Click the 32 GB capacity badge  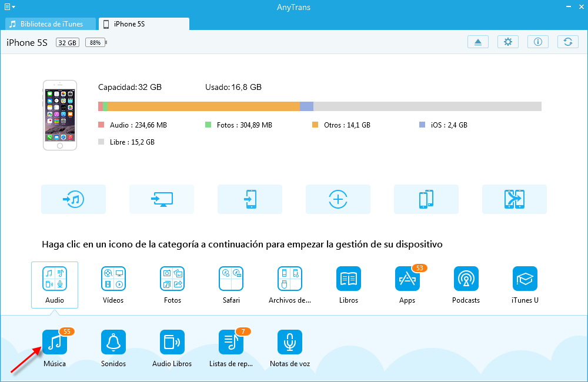68,42
